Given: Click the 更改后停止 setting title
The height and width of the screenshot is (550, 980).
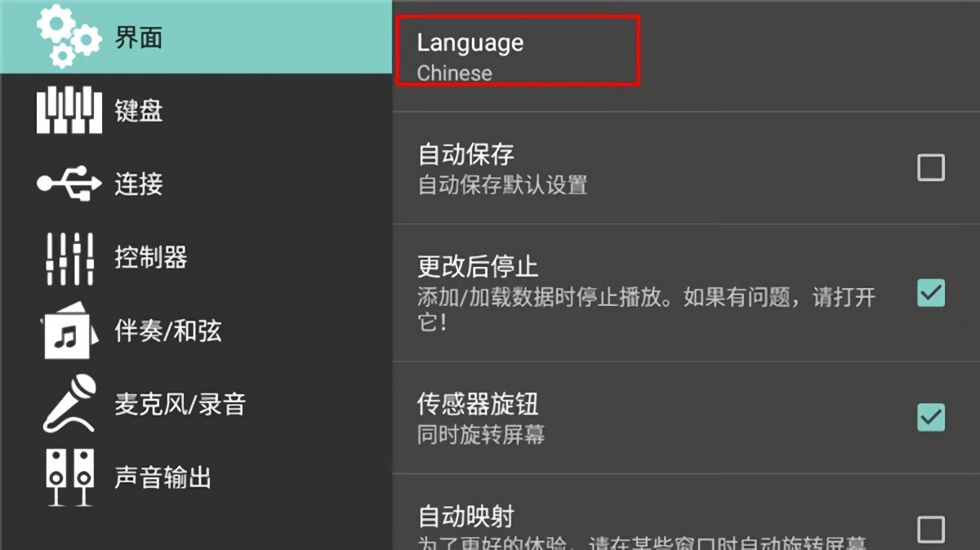Looking at the screenshot, I should pyautogui.click(x=479, y=267).
